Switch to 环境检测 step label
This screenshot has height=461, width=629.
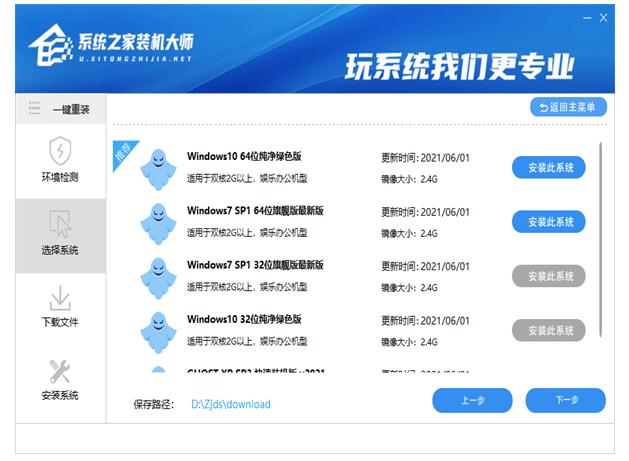pyautogui.click(x=60, y=177)
